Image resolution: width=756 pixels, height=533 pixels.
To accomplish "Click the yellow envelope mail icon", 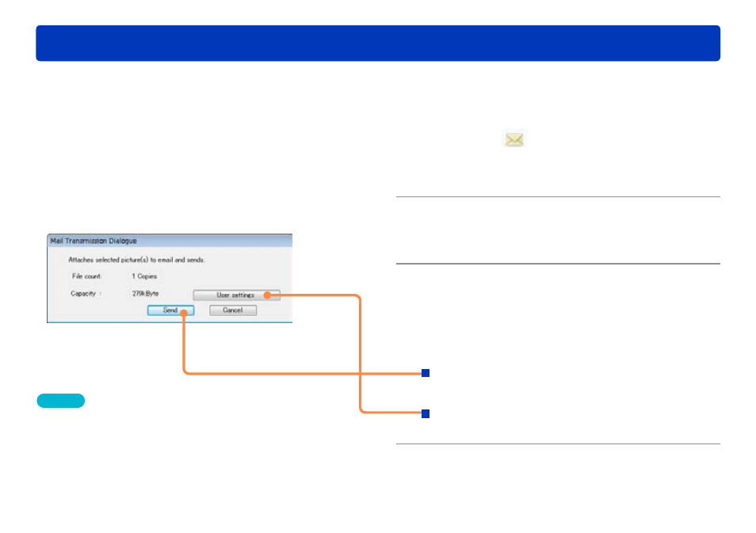I will pyautogui.click(x=514, y=139).
